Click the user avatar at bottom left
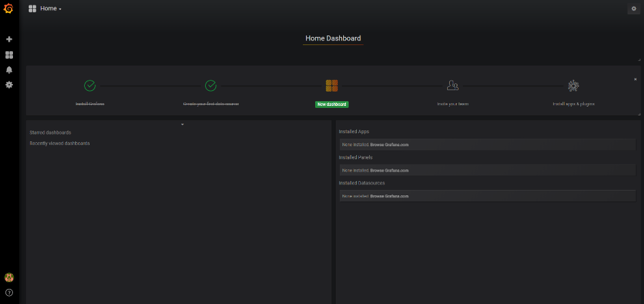 pyautogui.click(x=9, y=277)
